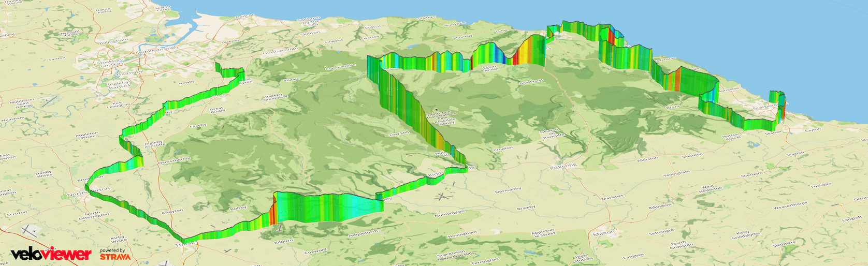Click the Guisborough map label
Viewport: 868px width, 266px height.
pyautogui.click(x=281, y=52)
